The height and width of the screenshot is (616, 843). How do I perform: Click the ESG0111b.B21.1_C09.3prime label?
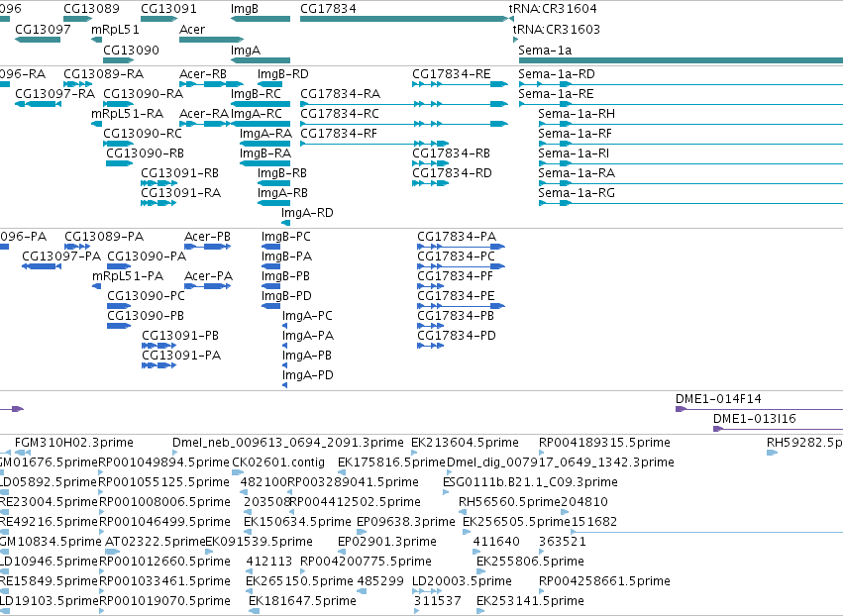(530, 482)
